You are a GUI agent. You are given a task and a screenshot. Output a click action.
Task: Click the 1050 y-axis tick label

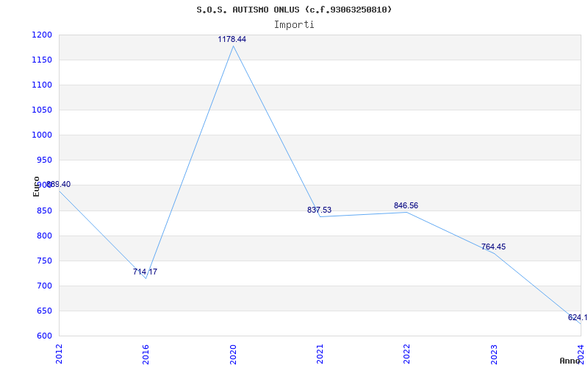42,110
